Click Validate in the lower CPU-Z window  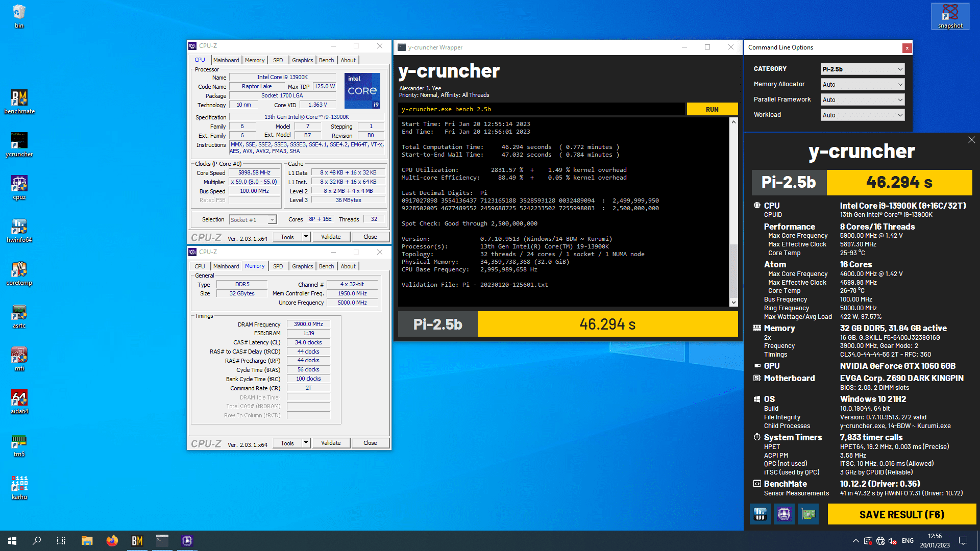[331, 443]
